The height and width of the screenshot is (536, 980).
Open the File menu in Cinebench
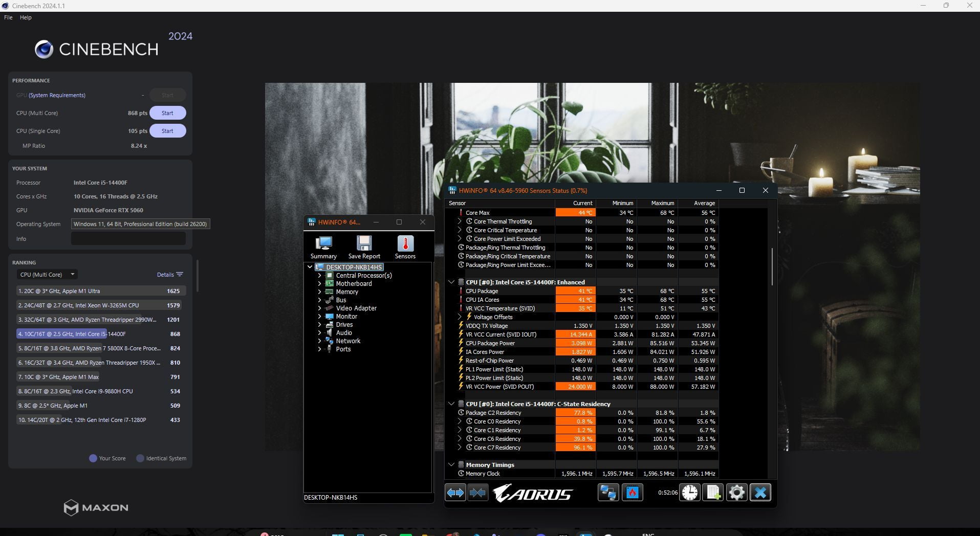click(8, 17)
